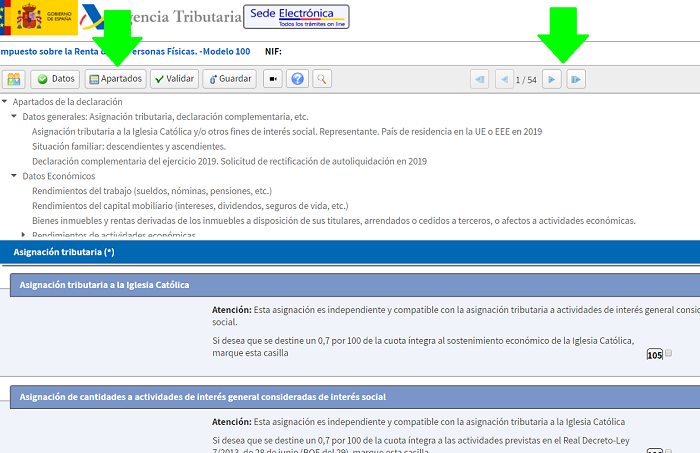Image resolution: width=700 pixels, height=453 pixels.
Task: Open the Datos button
Action: pos(55,79)
